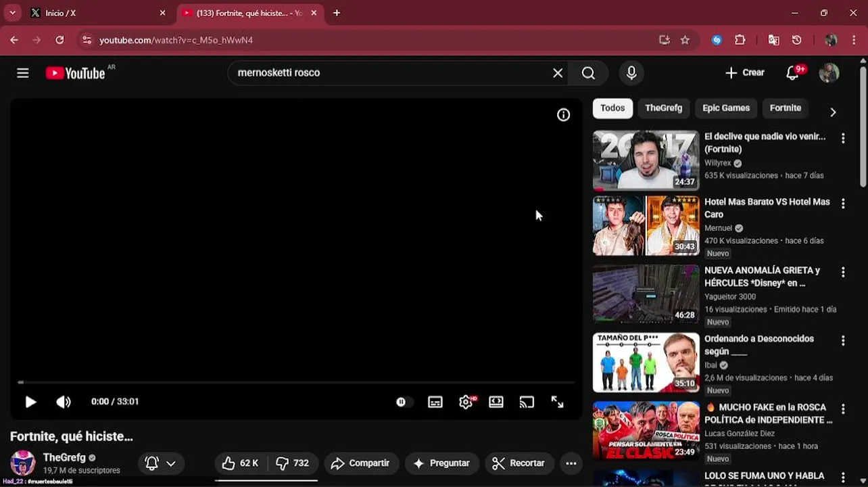The width and height of the screenshot is (868, 487).
Task: Select the Fortnite filter chip
Action: (785, 108)
